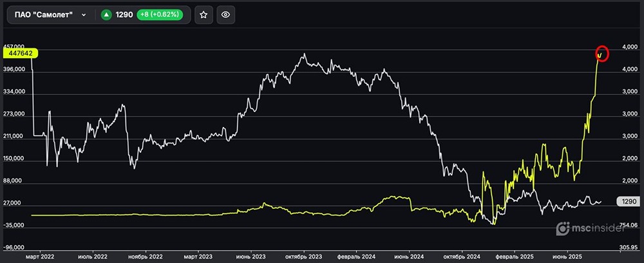Click the июнь 2024 date label

(409, 256)
